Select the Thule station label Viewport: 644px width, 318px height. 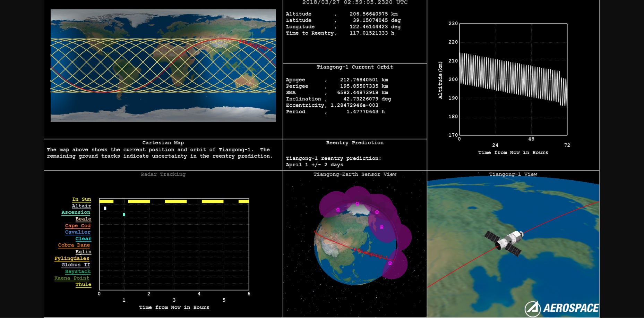point(83,285)
